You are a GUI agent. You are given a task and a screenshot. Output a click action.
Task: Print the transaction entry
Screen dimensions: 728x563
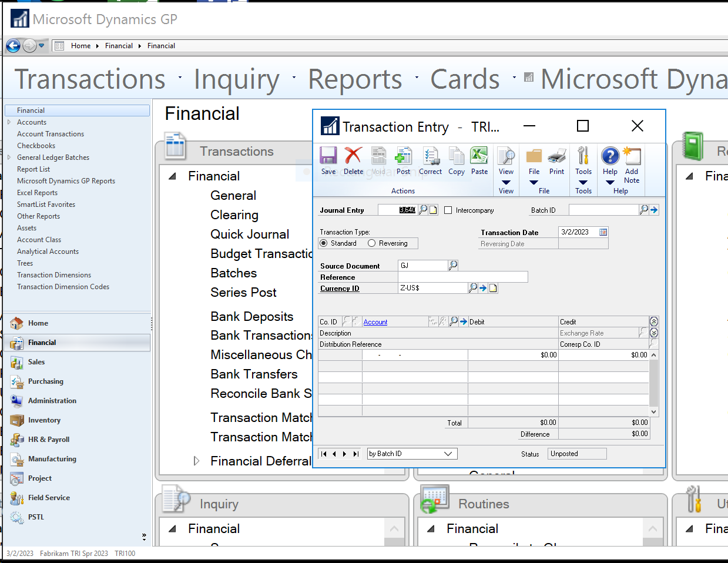pyautogui.click(x=556, y=160)
